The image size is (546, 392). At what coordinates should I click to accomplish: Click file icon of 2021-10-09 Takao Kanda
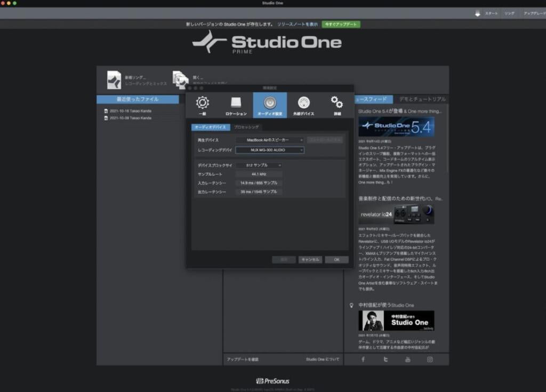[x=106, y=118]
